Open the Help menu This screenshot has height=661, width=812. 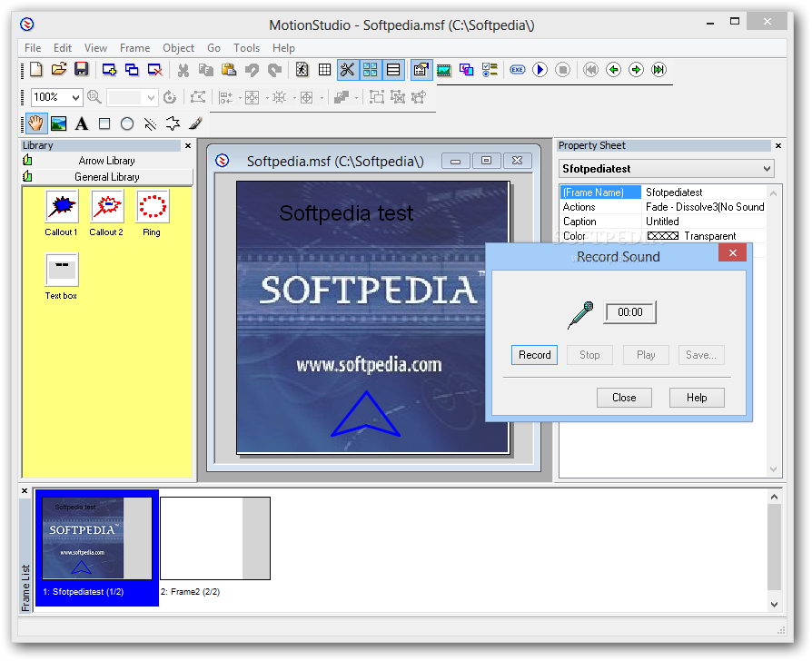(283, 48)
